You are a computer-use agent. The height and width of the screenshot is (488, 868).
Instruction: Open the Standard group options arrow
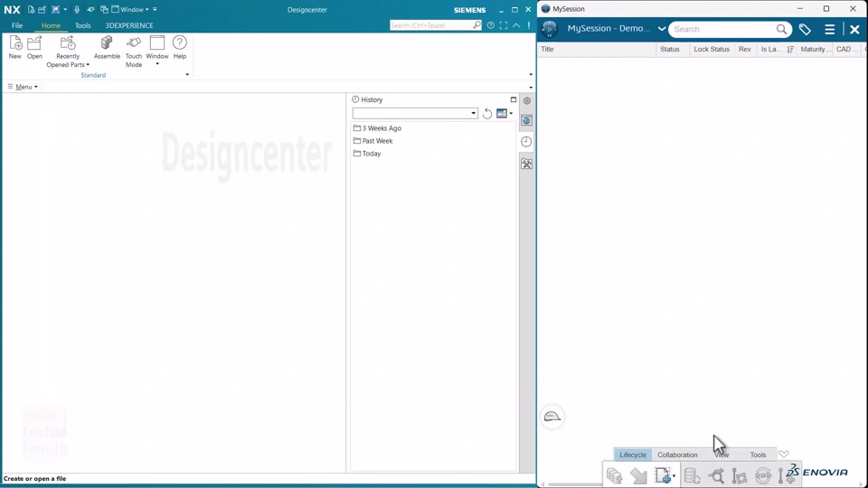(x=187, y=75)
